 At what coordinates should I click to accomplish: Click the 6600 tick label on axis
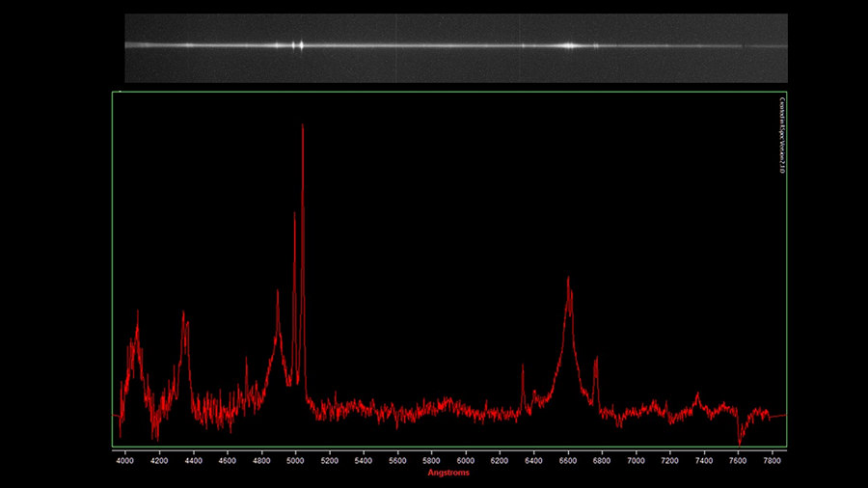[x=567, y=460]
